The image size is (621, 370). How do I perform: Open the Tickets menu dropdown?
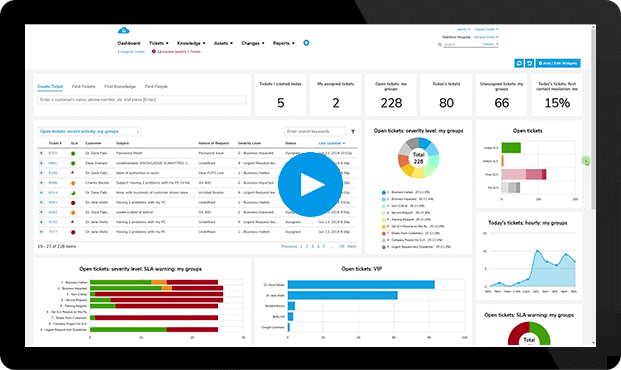pos(158,43)
